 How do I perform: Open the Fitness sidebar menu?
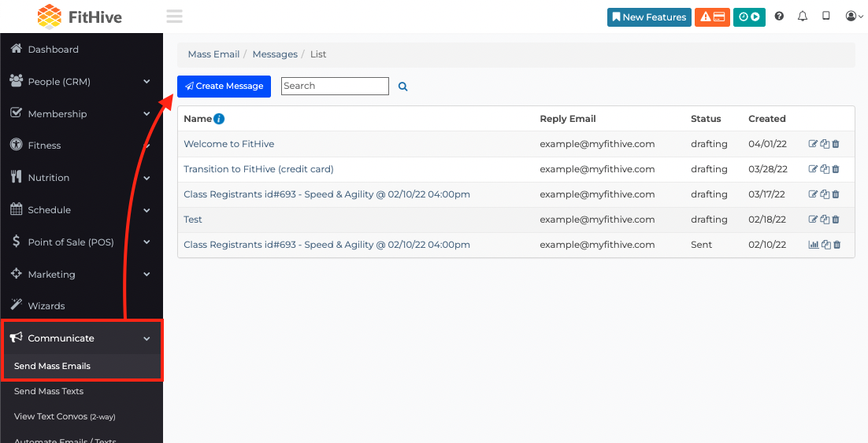pos(81,146)
